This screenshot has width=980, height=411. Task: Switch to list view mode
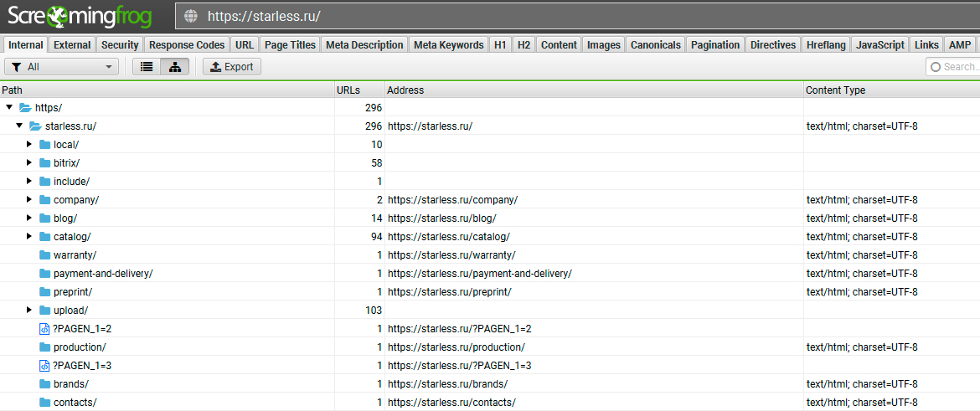click(147, 67)
